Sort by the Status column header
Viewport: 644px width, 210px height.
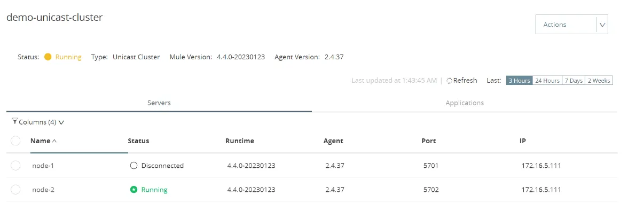pos(138,141)
